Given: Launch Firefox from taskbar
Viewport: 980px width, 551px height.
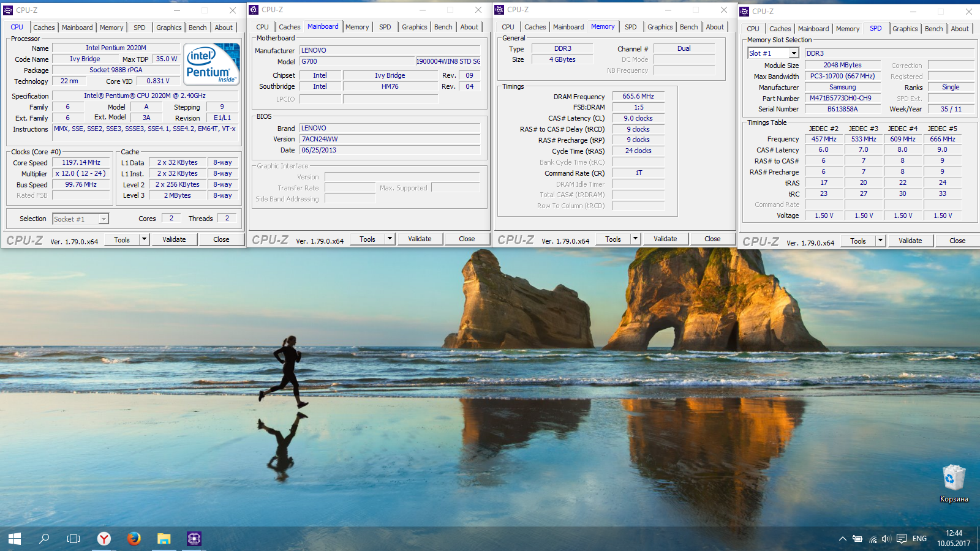Looking at the screenshot, I should pos(134,539).
